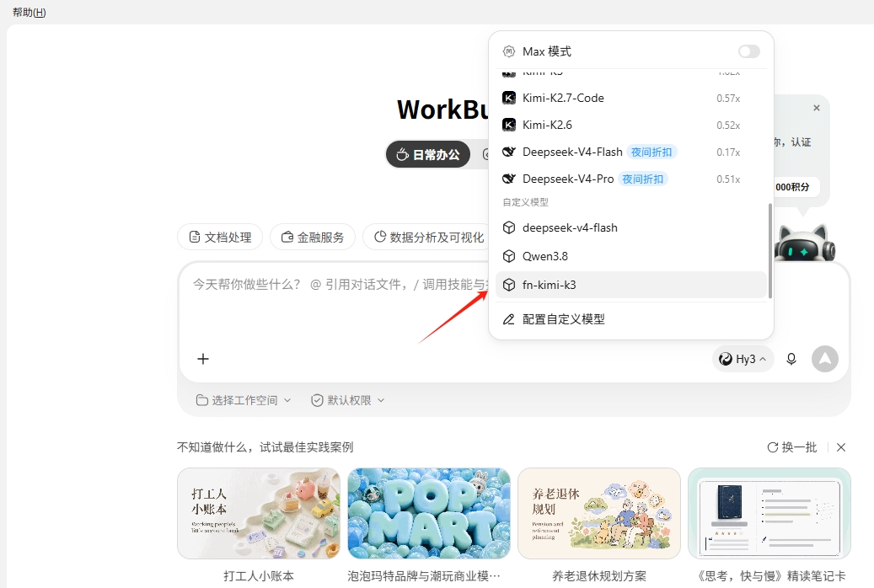
Task: Click the robot cat mascot
Action: 806,243
